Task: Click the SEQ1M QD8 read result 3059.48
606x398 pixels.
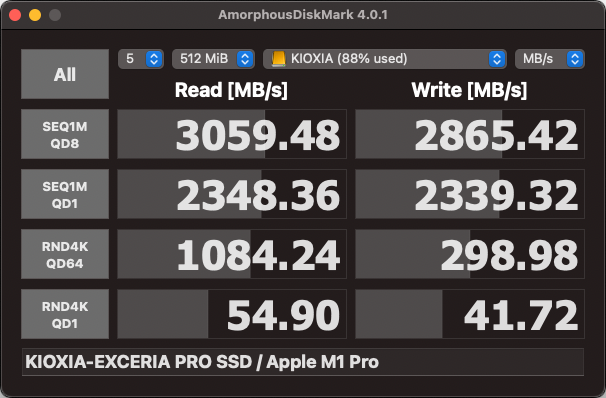Action: pyautogui.click(x=232, y=134)
